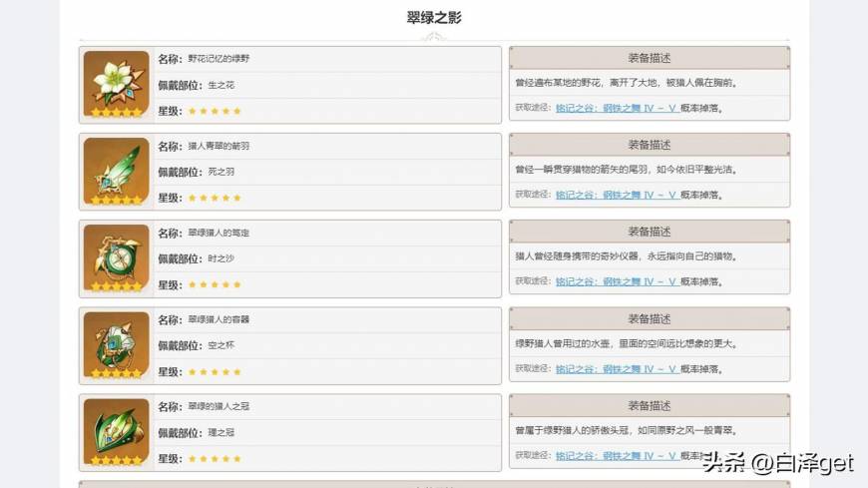This screenshot has height=488, width=868.
Task: Click the star rating in 翠绿猎人的笃定 card
Action: point(215,284)
